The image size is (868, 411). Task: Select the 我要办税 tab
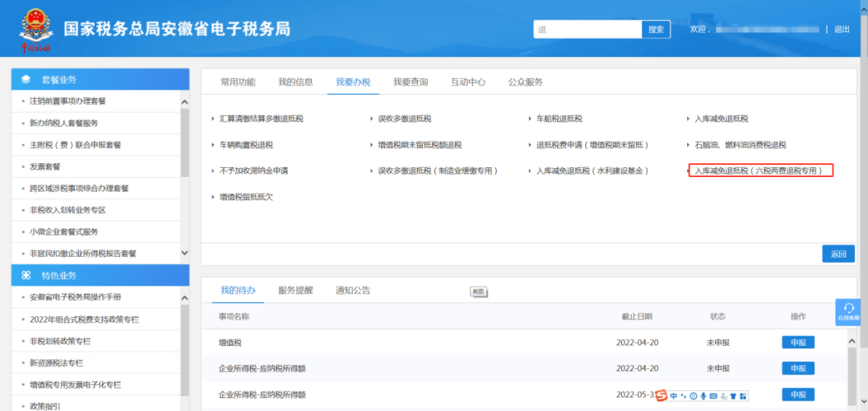(x=353, y=82)
